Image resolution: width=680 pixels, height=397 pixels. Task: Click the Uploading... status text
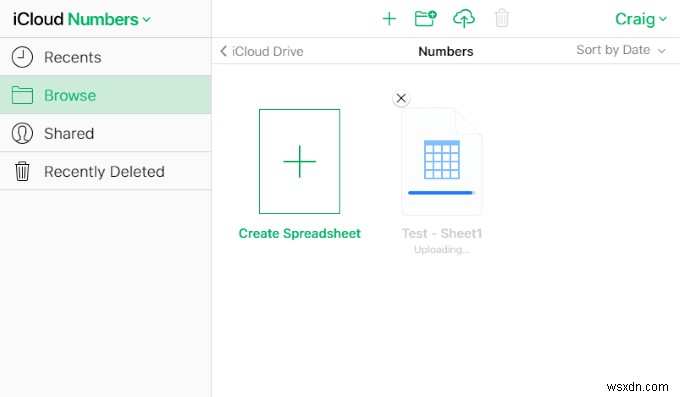point(441,249)
